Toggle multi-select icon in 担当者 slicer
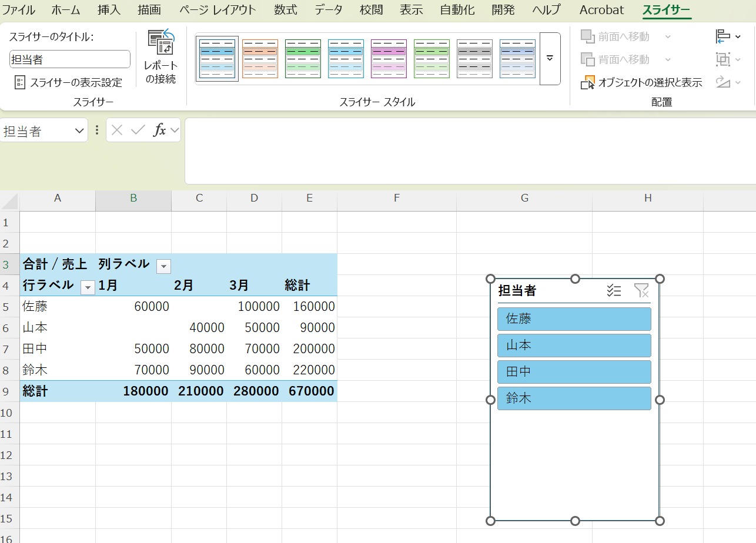The image size is (756, 543). pos(614,290)
